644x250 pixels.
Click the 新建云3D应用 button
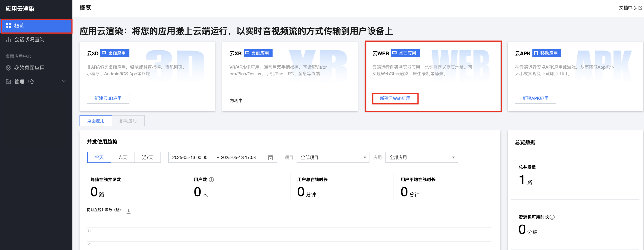tap(108, 98)
